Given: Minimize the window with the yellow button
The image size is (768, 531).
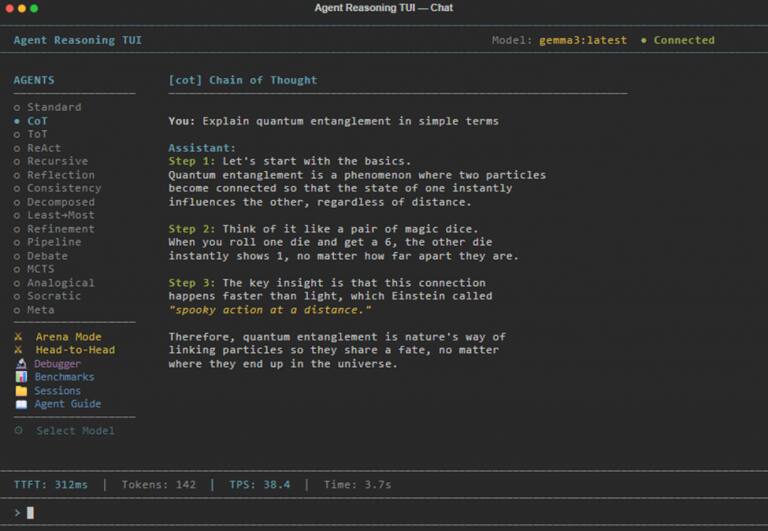Looking at the screenshot, I should coord(22,8).
